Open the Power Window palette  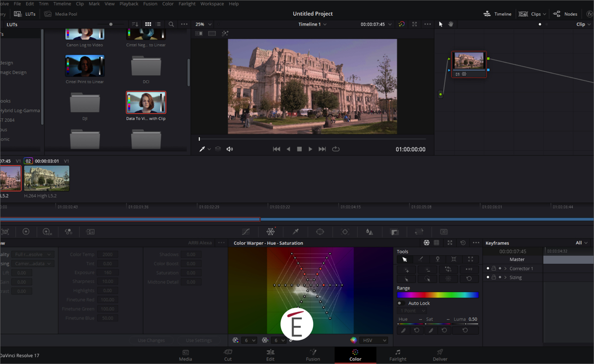320,231
